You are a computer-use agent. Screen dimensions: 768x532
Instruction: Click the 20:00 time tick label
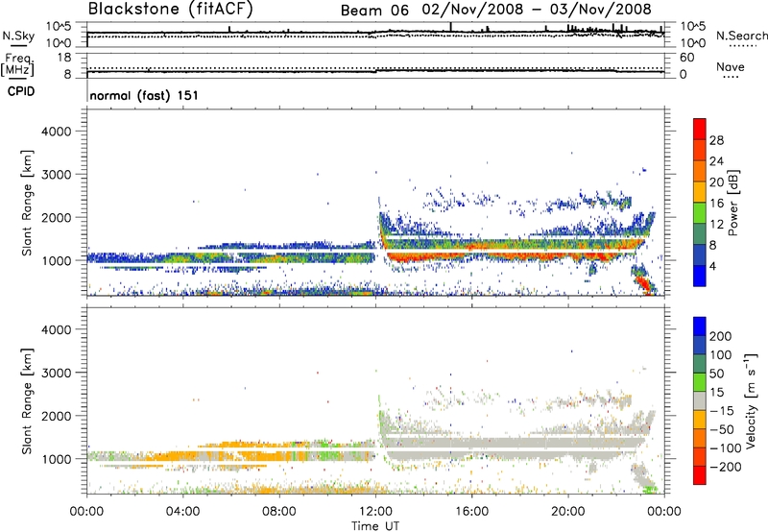568,512
